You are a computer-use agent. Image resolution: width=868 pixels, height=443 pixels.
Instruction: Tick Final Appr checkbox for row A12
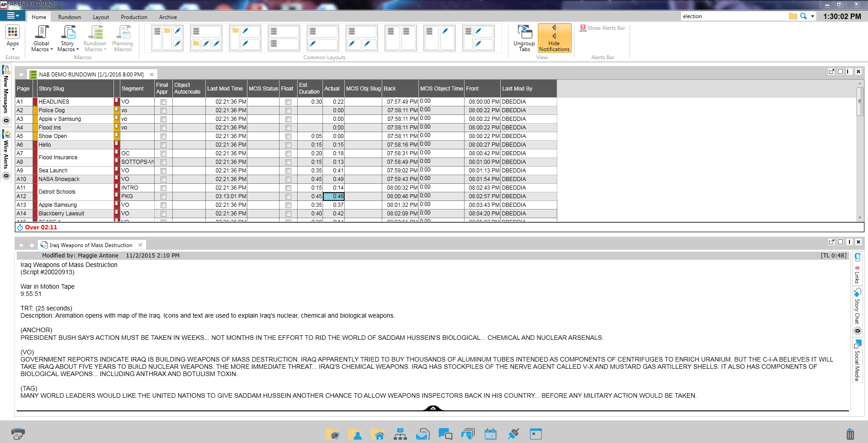pos(163,197)
